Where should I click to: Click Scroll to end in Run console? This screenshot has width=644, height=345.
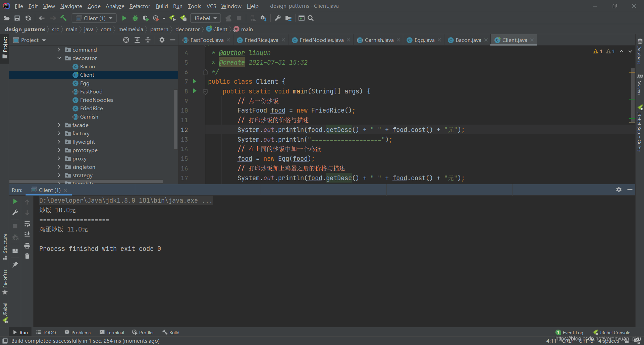point(27,234)
